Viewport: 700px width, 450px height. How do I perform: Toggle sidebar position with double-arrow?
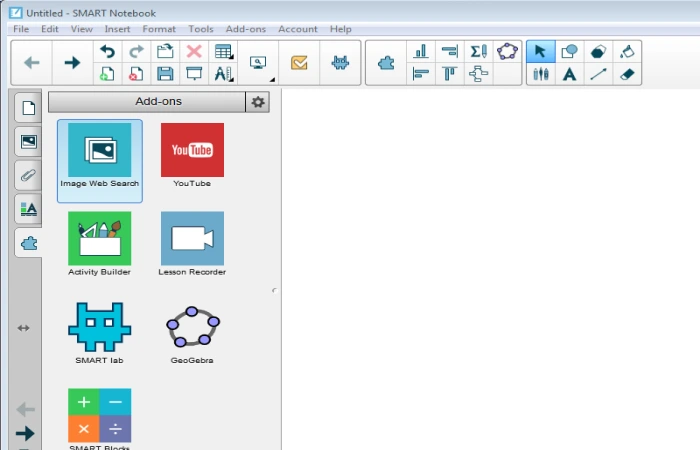(x=24, y=328)
